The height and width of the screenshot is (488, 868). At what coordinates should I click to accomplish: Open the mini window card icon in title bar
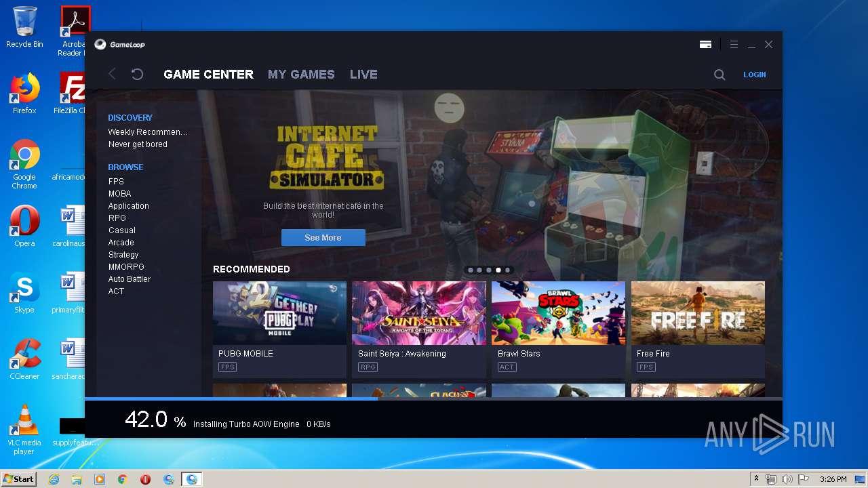(705, 45)
